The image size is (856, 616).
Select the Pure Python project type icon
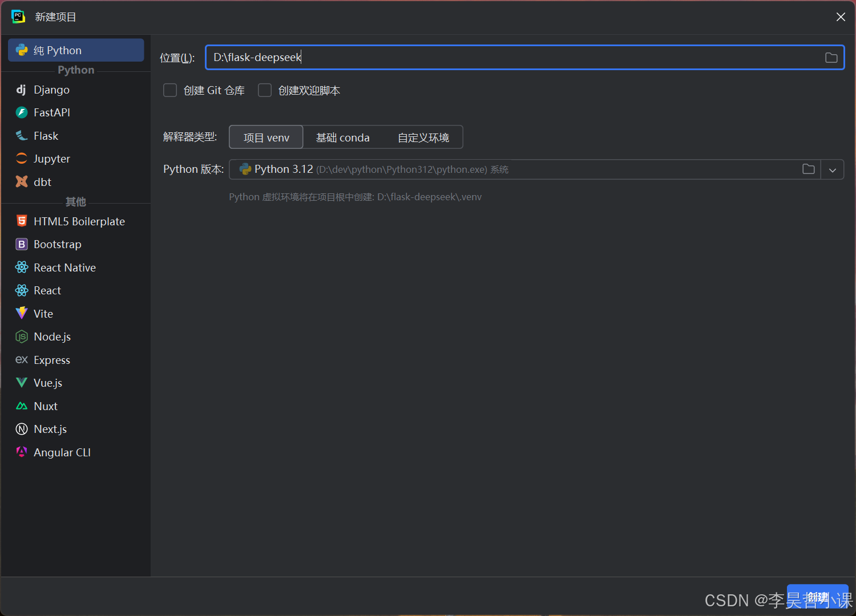click(x=22, y=50)
